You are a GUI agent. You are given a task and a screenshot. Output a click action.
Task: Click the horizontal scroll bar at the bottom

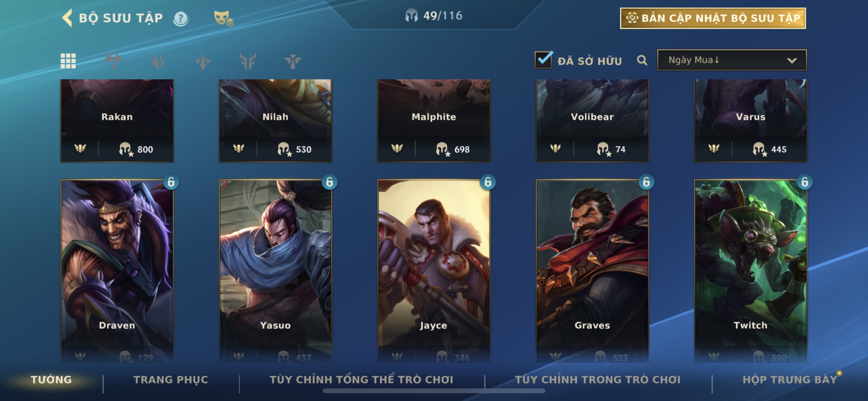tap(434, 391)
